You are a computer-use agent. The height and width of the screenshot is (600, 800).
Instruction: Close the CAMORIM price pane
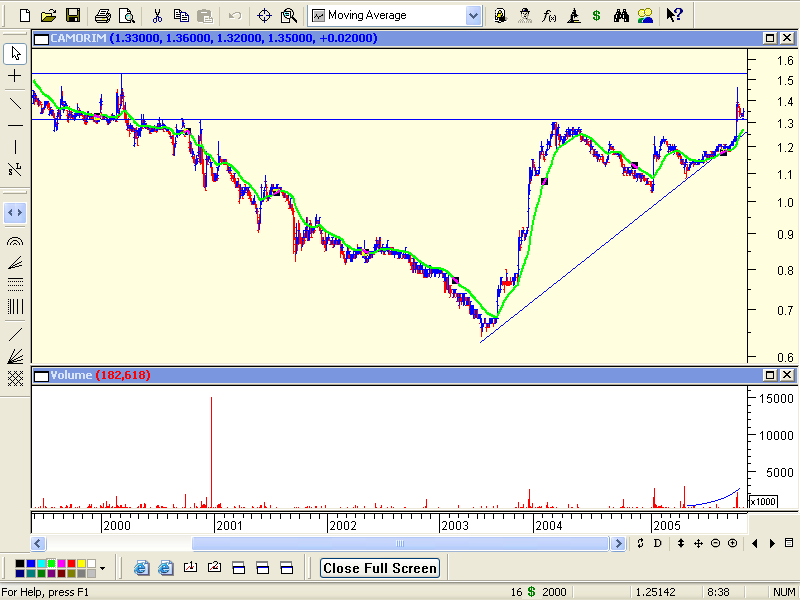point(787,38)
